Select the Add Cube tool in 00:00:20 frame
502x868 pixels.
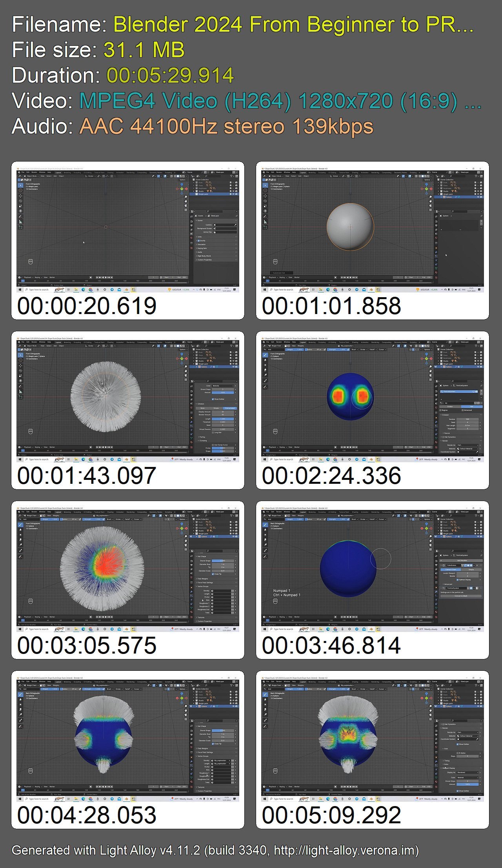20,227
